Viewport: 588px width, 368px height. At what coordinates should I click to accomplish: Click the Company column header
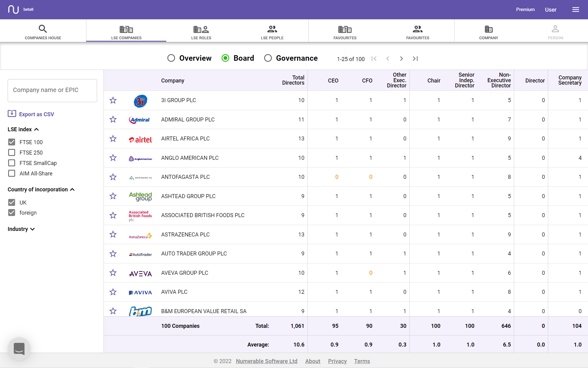tap(173, 81)
